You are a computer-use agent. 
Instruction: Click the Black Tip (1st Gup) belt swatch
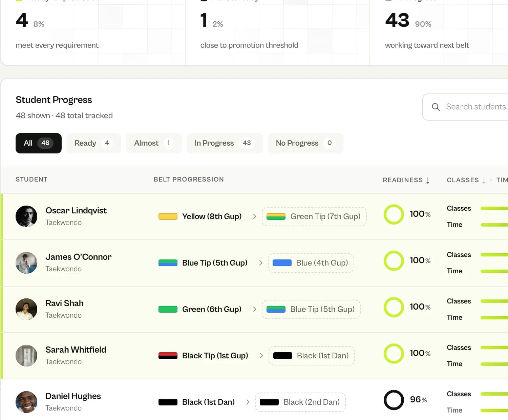pos(168,356)
